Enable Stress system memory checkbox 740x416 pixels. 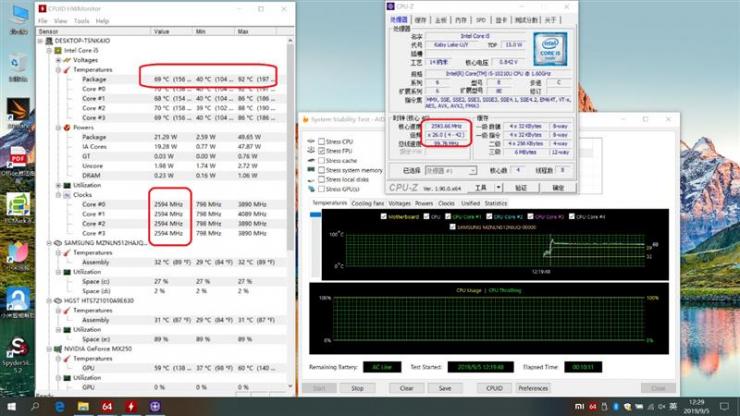(x=321, y=170)
